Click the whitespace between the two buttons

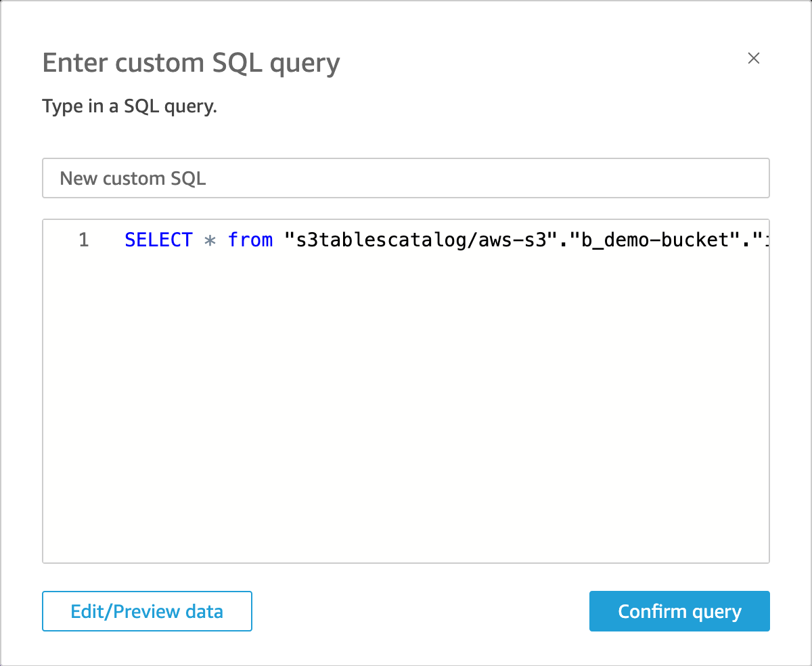(420, 611)
